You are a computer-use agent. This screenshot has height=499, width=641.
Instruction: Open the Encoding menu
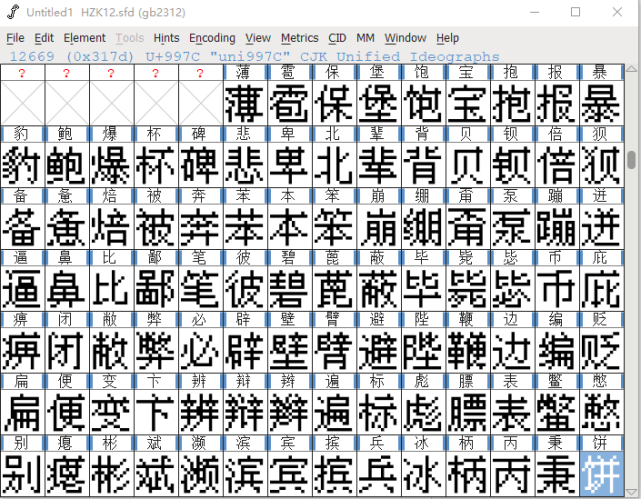212,38
